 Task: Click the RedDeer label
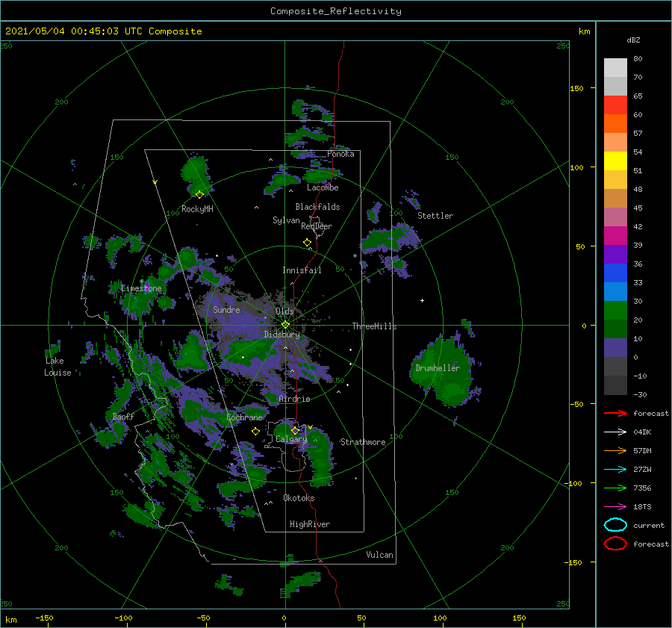[x=317, y=226]
